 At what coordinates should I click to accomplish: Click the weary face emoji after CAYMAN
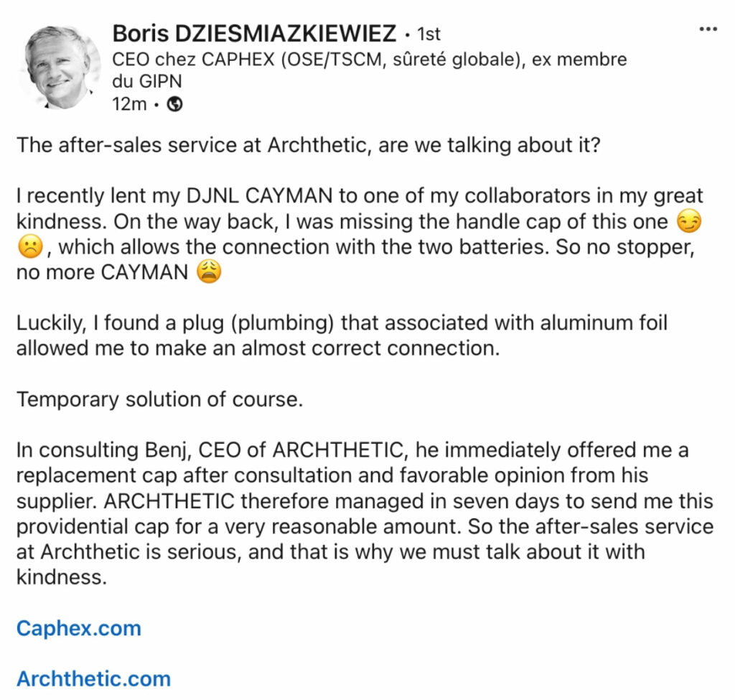click(208, 274)
